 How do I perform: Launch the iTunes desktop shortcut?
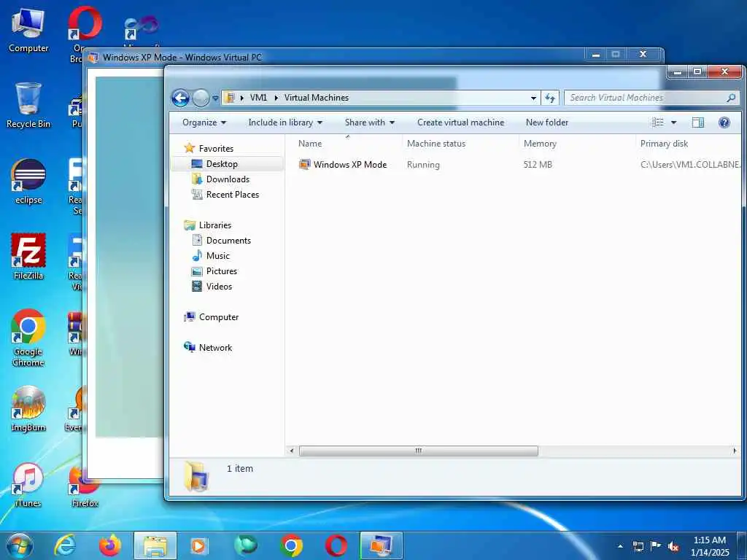(28, 485)
